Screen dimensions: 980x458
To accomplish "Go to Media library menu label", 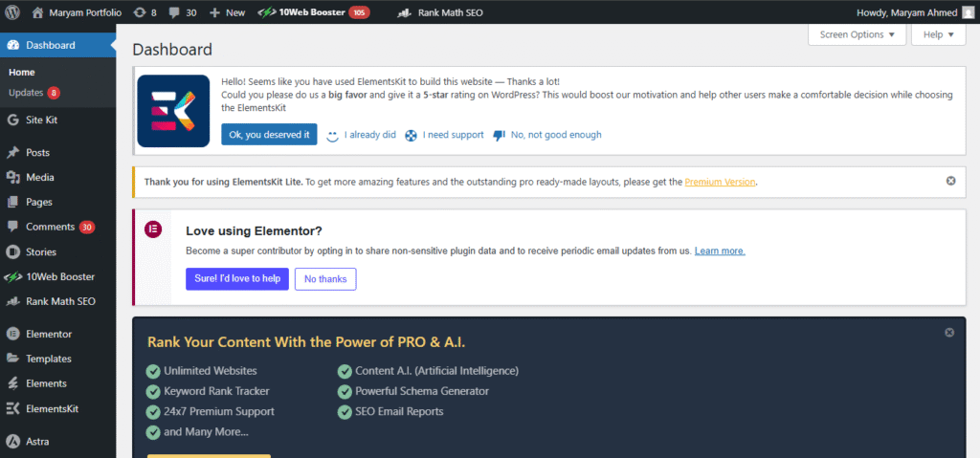I will (x=40, y=178).
